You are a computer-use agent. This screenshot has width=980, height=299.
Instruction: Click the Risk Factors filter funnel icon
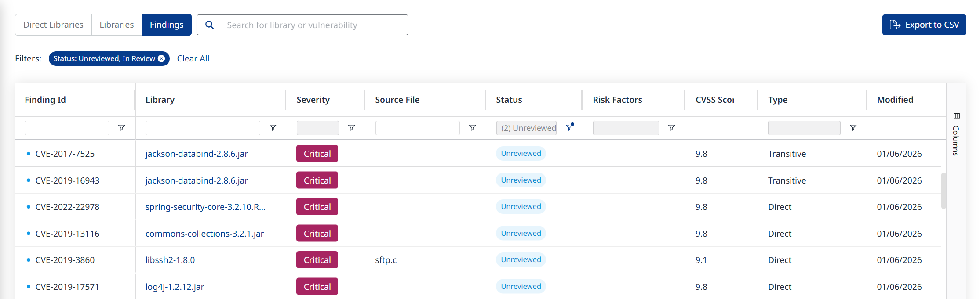pyautogui.click(x=671, y=128)
